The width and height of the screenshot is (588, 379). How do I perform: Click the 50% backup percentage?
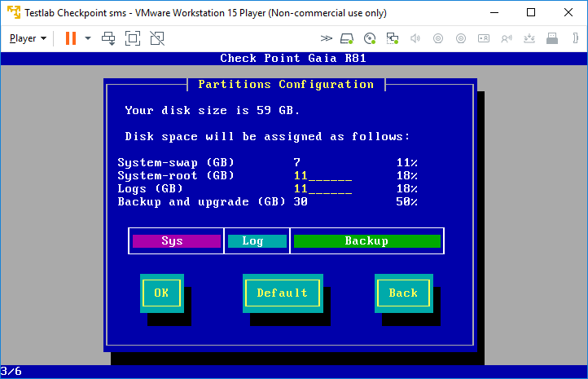(x=407, y=202)
